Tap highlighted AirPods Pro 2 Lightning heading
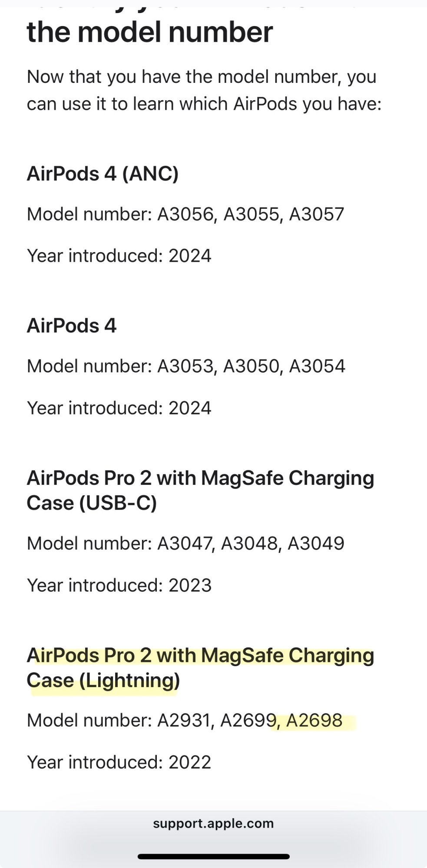Screen dimensions: 427x868 (200, 667)
